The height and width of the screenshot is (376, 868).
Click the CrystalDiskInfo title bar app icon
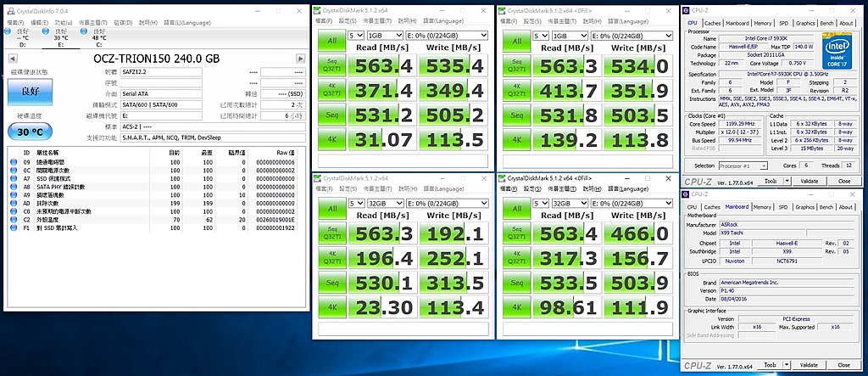(x=8, y=10)
